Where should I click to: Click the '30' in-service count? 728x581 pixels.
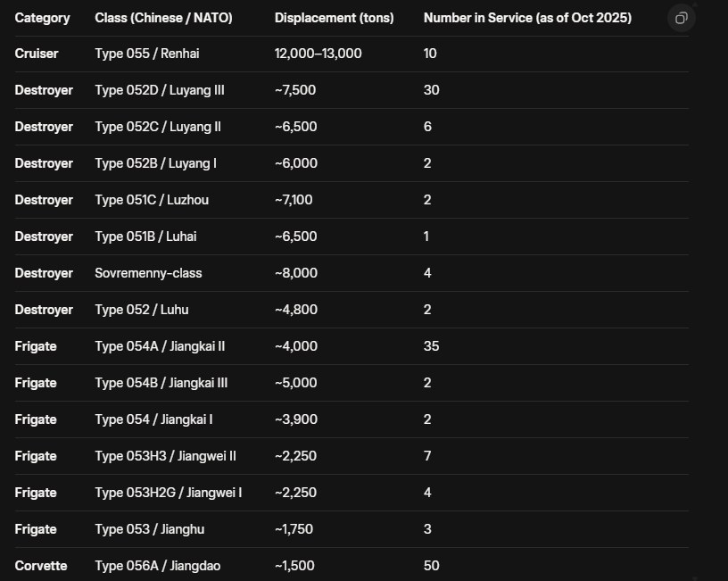pos(431,90)
